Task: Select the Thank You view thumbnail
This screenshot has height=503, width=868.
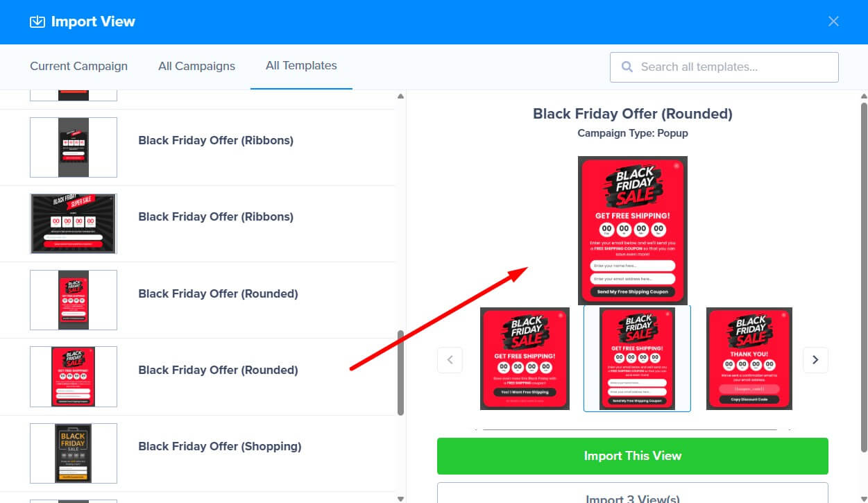Action: tap(749, 359)
